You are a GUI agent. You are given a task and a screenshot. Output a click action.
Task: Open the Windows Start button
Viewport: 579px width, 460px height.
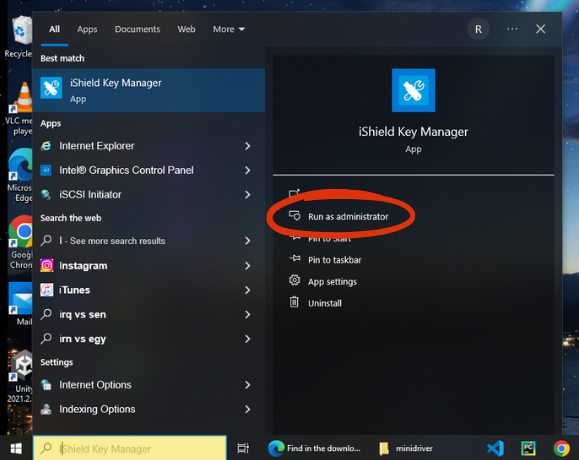pos(16,448)
